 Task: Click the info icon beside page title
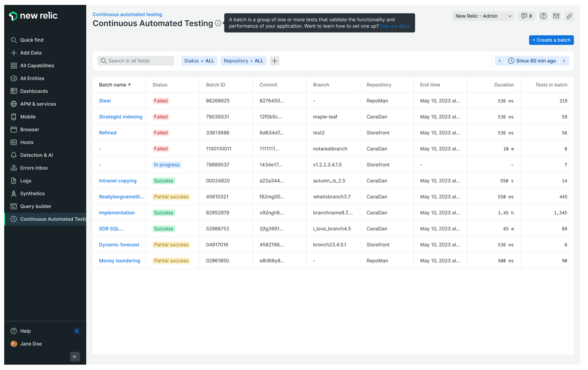218,23
